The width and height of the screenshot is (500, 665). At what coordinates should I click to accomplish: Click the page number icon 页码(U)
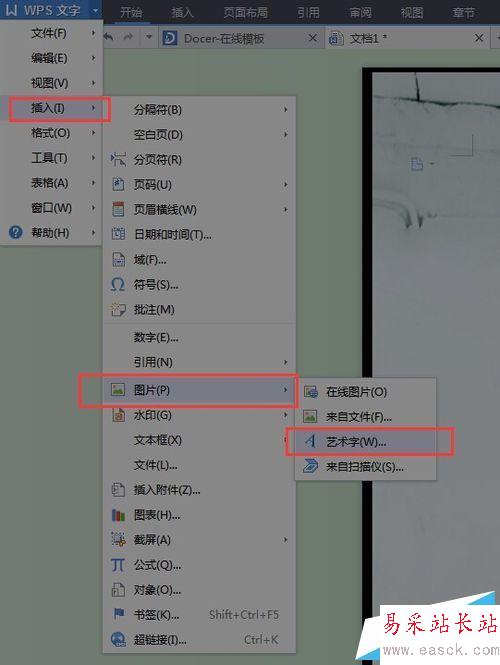point(118,184)
